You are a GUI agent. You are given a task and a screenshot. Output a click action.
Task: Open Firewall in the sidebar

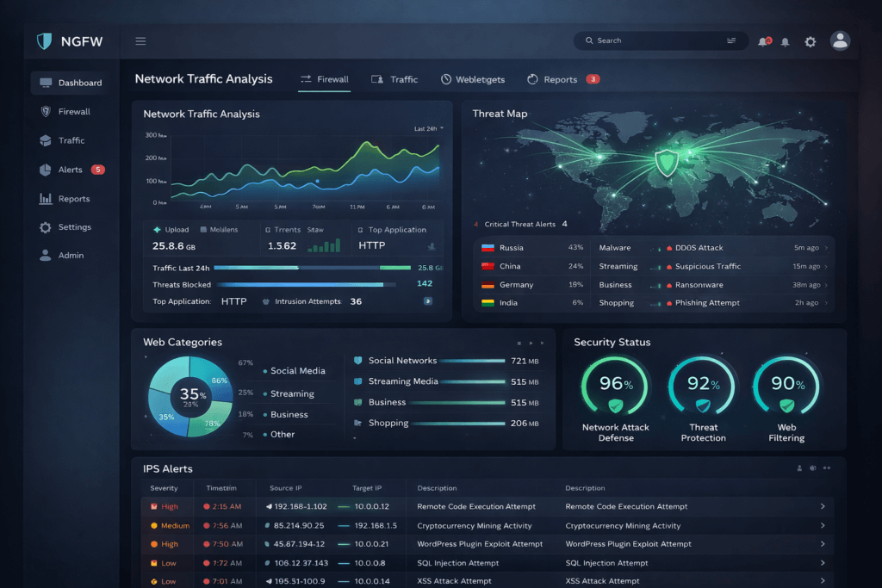click(x=74, y=112)
